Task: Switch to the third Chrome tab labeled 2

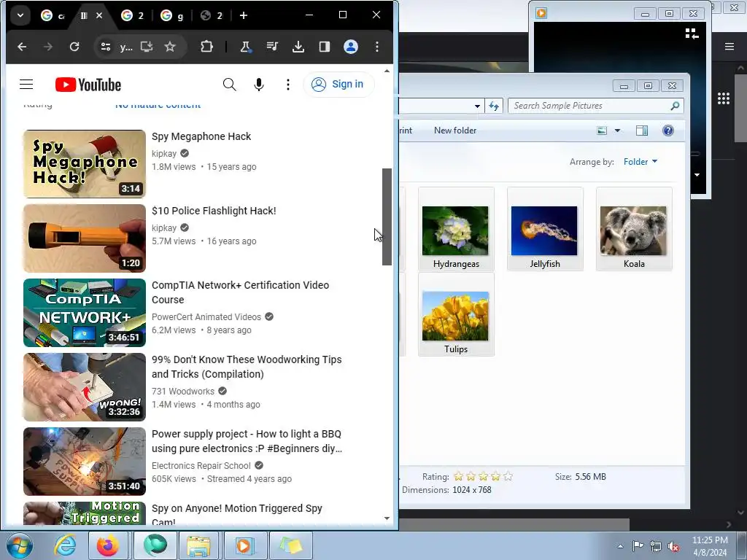Action: (132, 16)
